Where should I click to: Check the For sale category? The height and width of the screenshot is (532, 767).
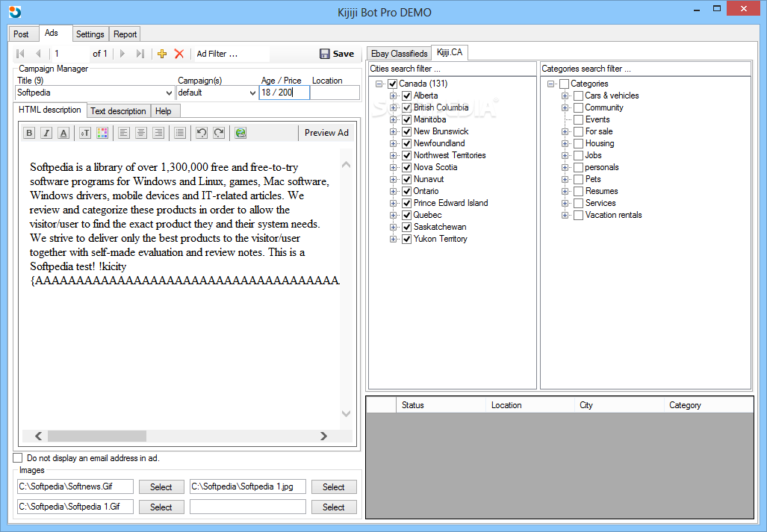(578, 132)
